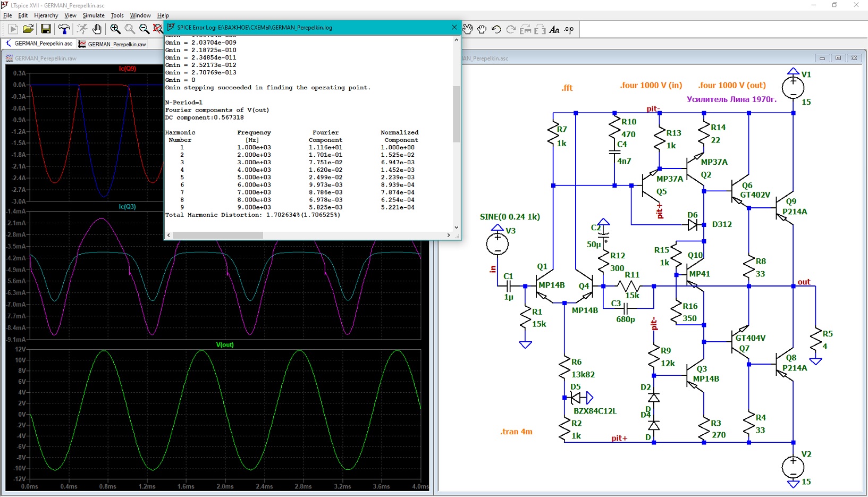Click the Ic(Q9) trace label
This screenshot has height=497, width=868.
click(x=128, y=69)
